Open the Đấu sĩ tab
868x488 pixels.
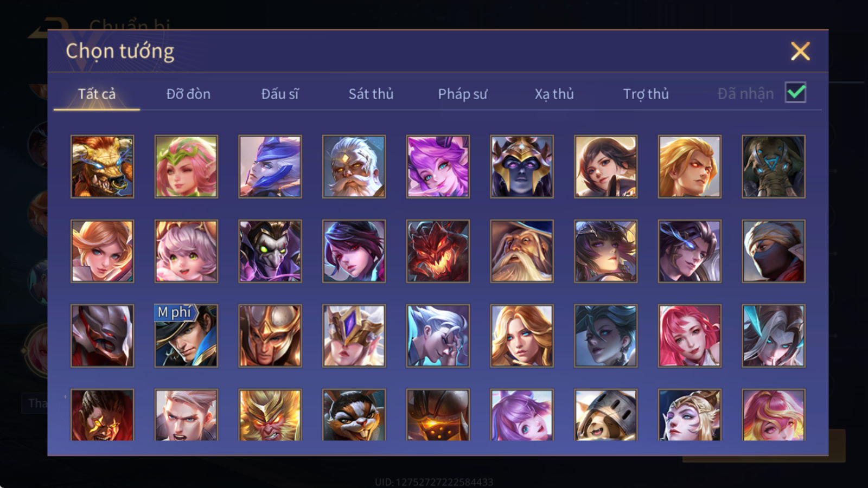(280, 94)
